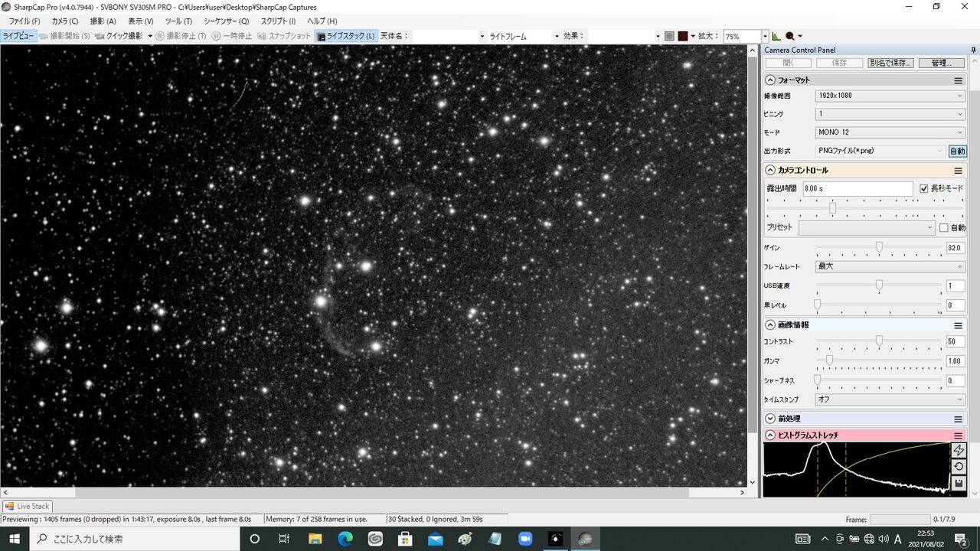Image resolution: width=980 pixels, height=551 pixels.
Task: Open the 撮影 (A) menu
Action: (103, 21)
